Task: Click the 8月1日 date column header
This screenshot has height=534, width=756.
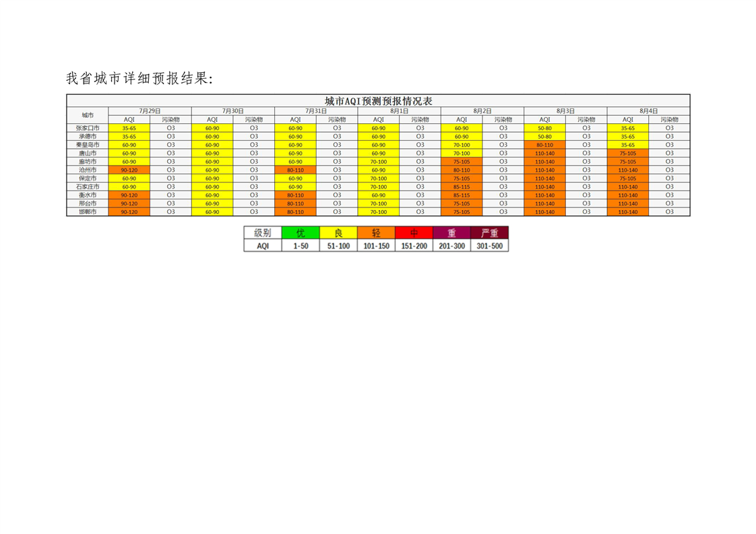Action: point(399,110)
